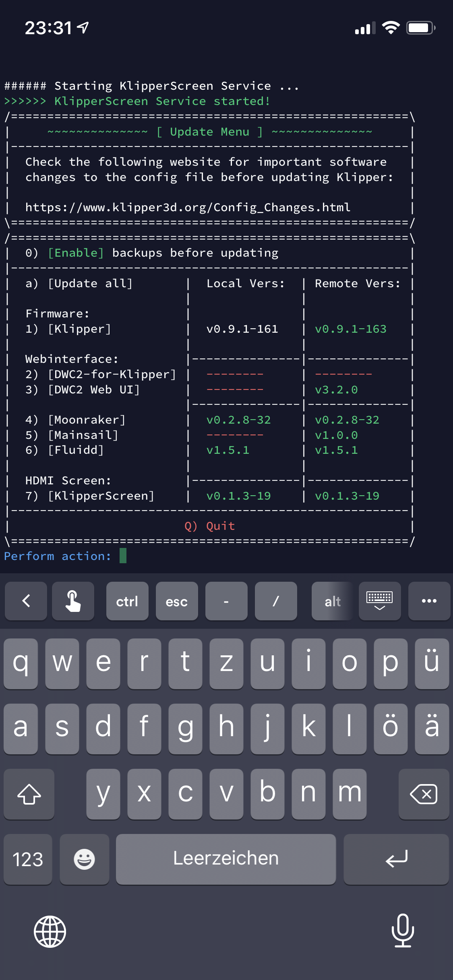Tap the o key
This screenshot has height=980, width=453.
point(350,664)
